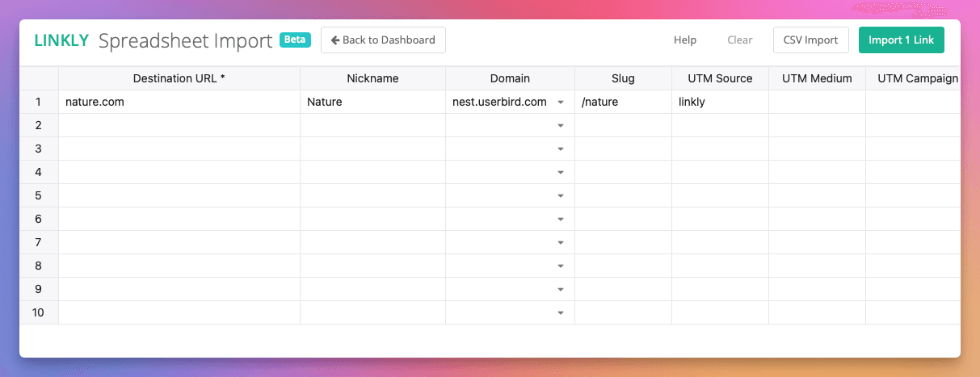Click the Import 1 Link button
The width and height of the screenshot is (980, 377).
pyautogui.click(x=901, y=40)
